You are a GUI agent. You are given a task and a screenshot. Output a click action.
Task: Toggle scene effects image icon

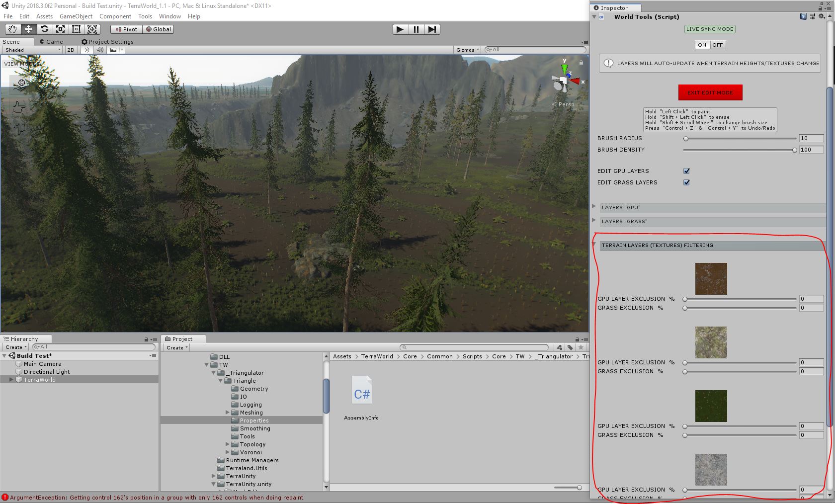click(x=113, y=50)
